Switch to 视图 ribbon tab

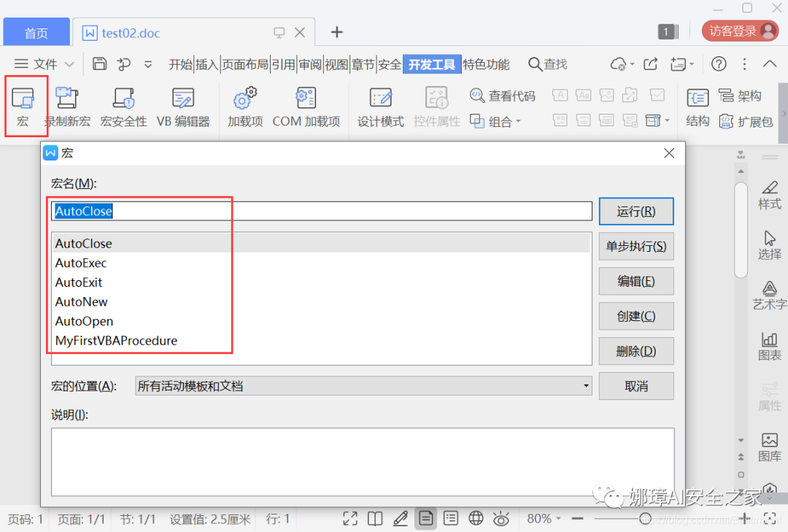(x=336, y=64)
